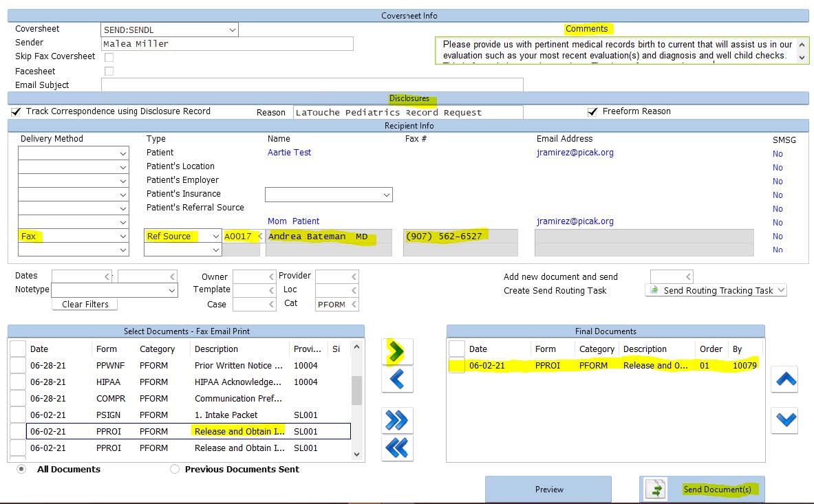Move final document down with down arrow
Viewport: 814px width, 504px height.
click(x=785, y=420)
